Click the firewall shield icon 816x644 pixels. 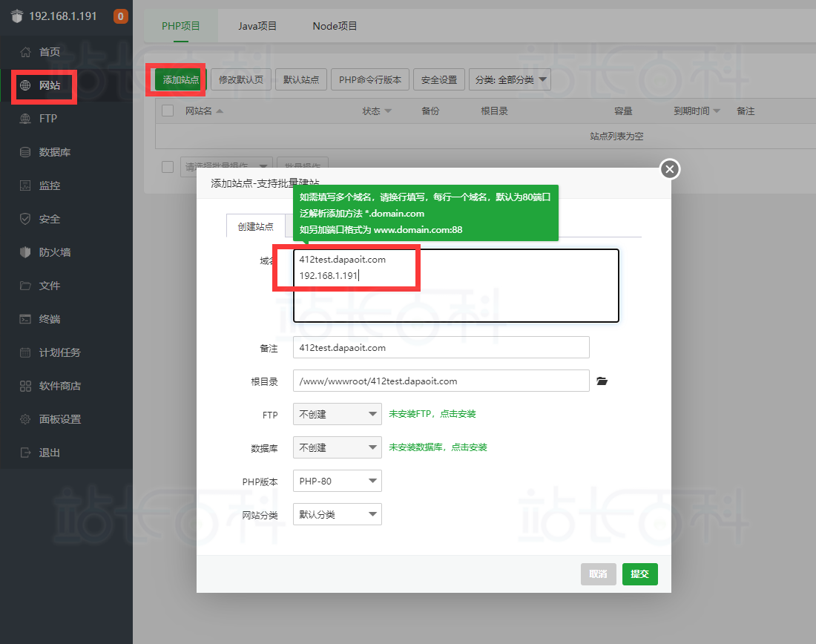click(25, 252)
